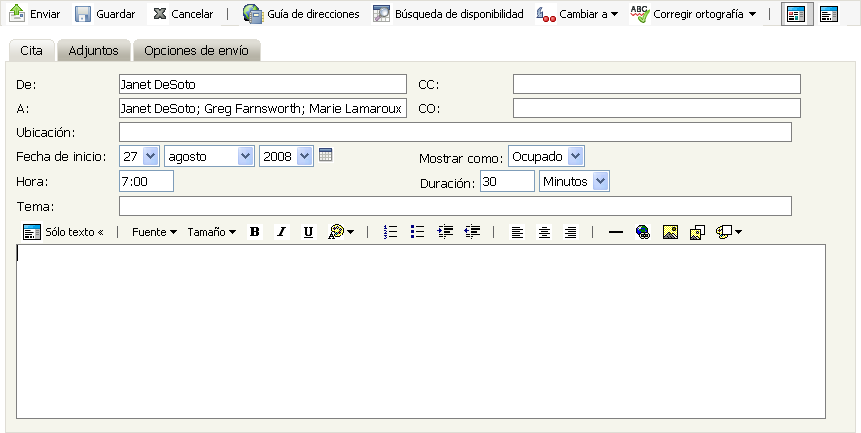Insert a horizontal line
Screen dimensions: 861x433
[616, 232]
